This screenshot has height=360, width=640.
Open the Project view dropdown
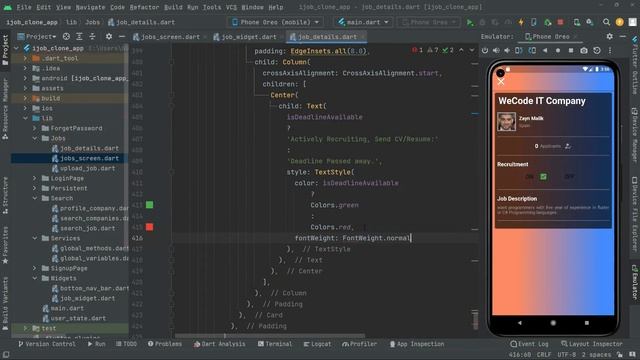click(38, 36)
